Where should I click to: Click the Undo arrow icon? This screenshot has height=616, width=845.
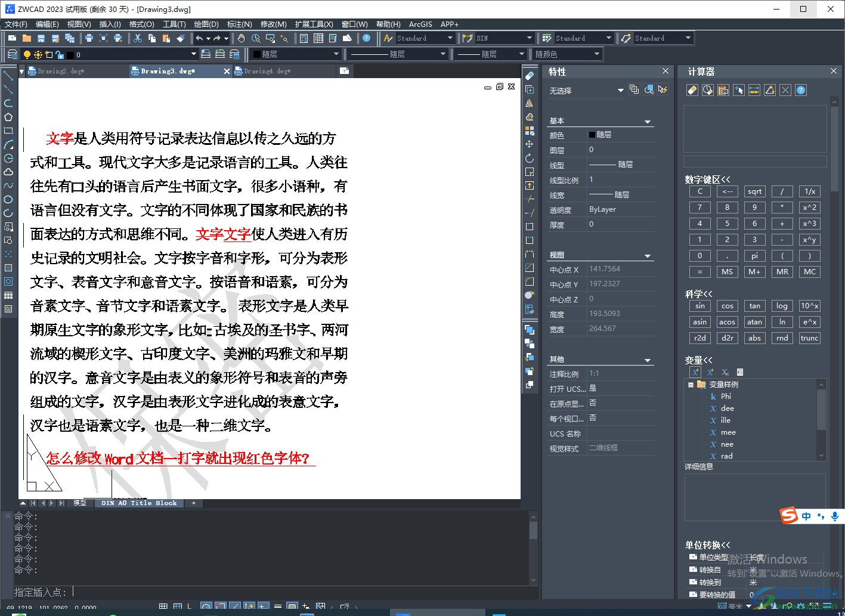click(x=199, y=38)
